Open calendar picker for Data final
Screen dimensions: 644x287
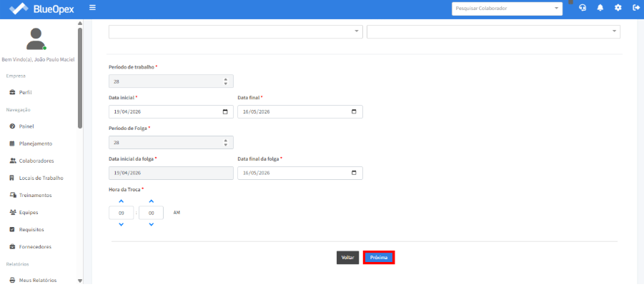point(354,112)
